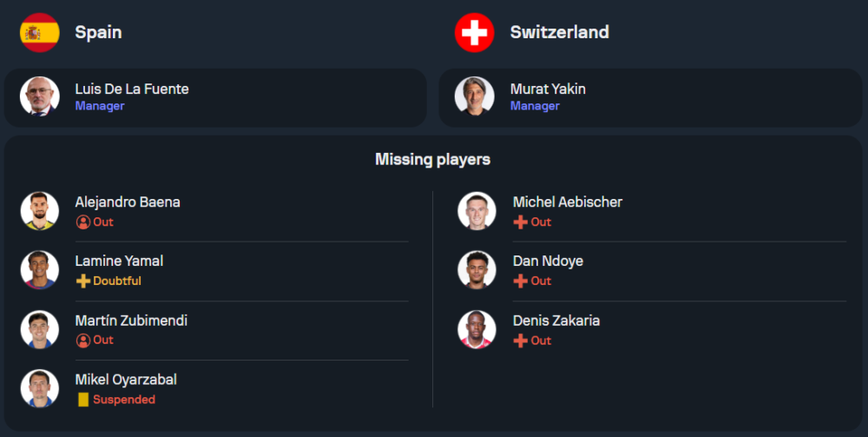
Task: Click Martín Zubimendi's Out status icon
Action: coord(83,340)
